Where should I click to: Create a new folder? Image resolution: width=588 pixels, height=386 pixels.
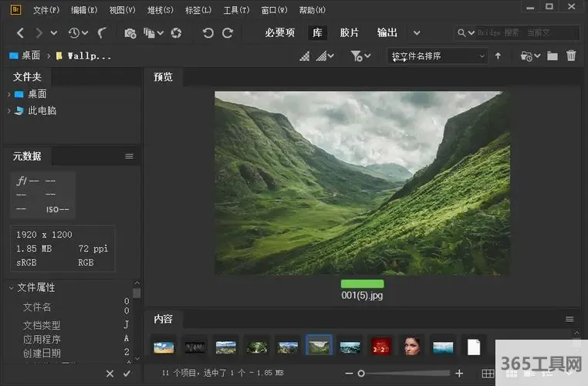(x=553, y=56)
